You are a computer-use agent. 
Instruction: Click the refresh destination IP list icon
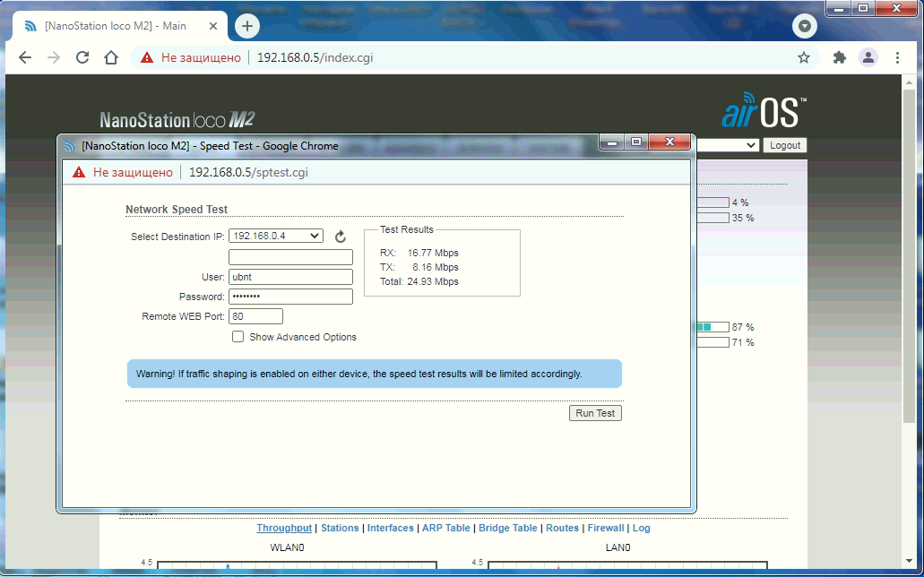click(x=340, y=237)
